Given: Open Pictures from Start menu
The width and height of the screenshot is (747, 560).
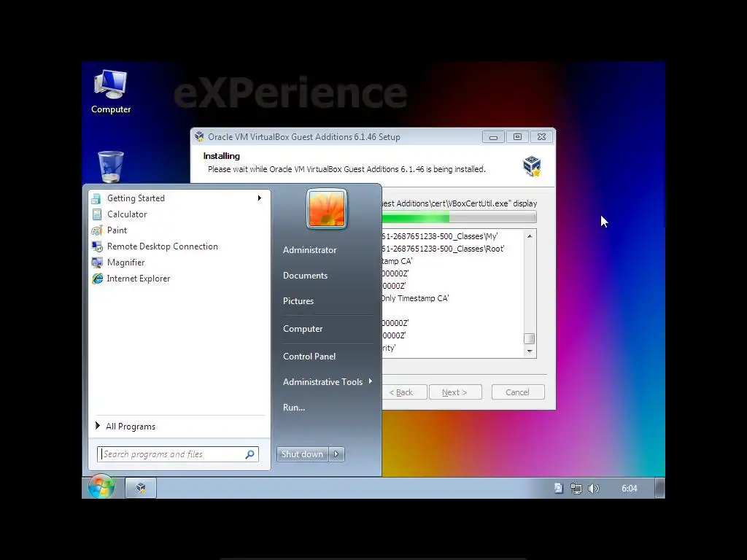Looking at the screenshot, I should (x=298, y=301).
